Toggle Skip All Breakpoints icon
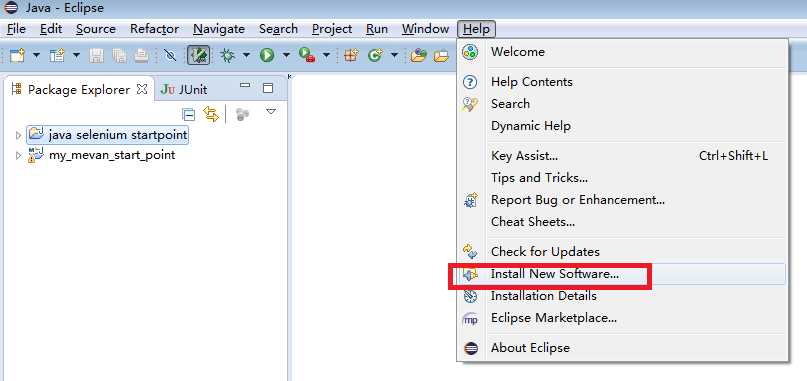The width and height of the screenshot is (807, 381). pyautogui.click(x=169, y=55)
